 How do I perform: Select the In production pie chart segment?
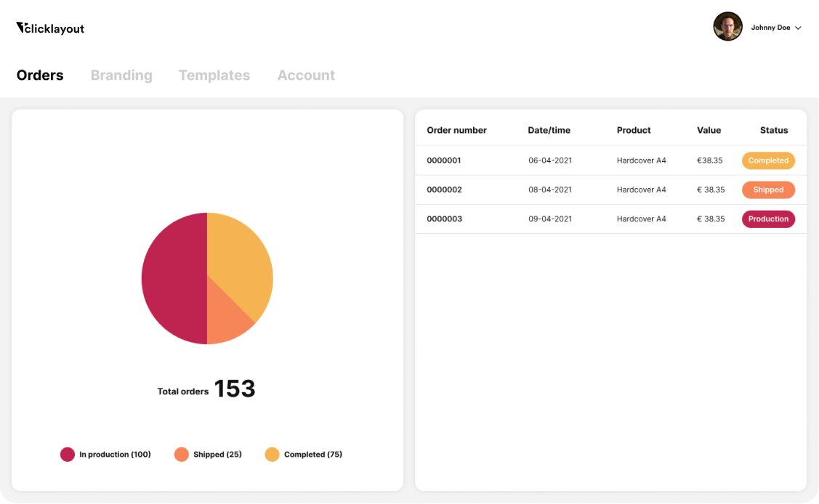tap(174, 278)
